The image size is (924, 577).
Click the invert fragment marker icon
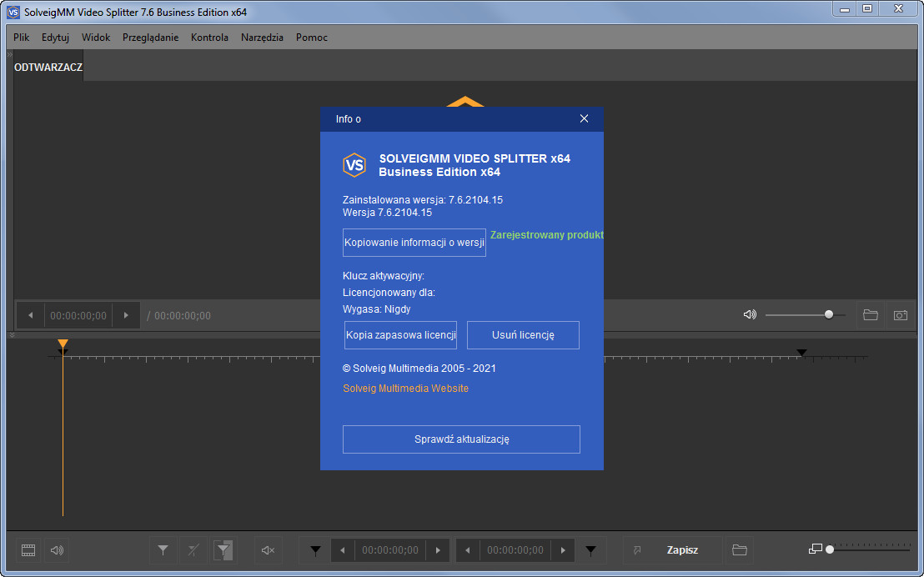[223, 549]
